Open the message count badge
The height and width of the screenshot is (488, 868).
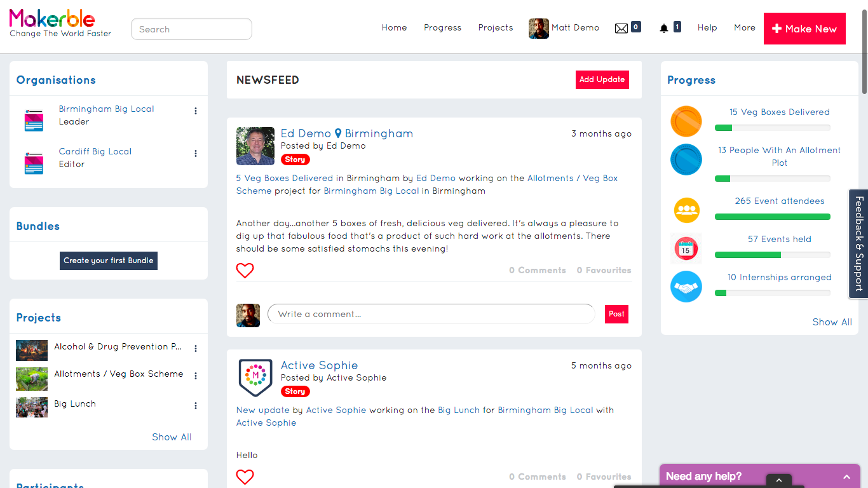636,27
